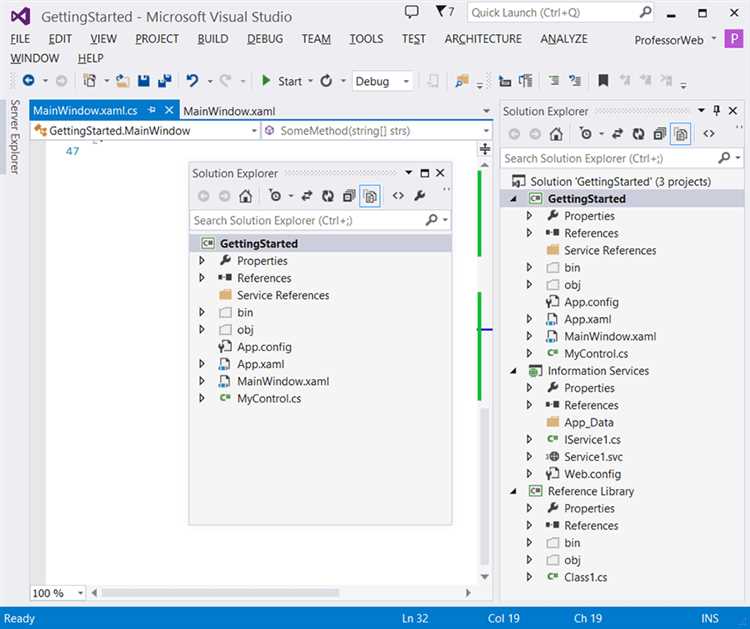Click the ProfessorWeb account name
Image resolution: width=750 pixels, height=629 pixels.
[669, 40]
